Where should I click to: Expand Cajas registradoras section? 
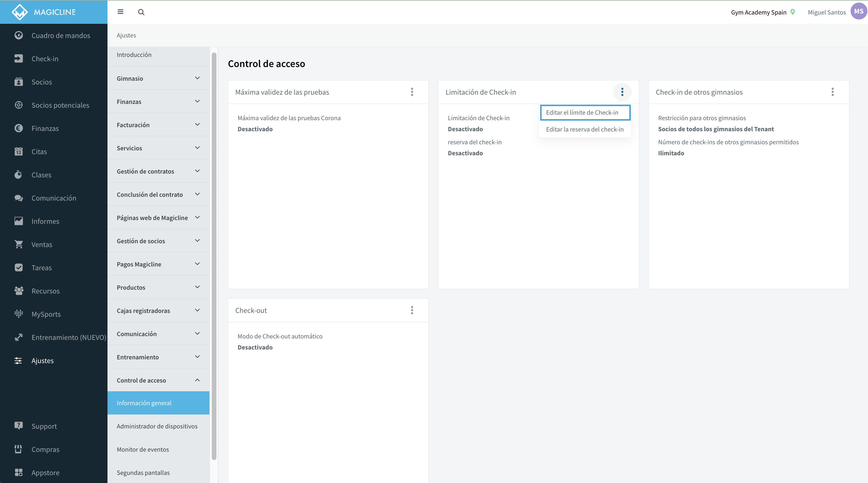tap(158, 310)
